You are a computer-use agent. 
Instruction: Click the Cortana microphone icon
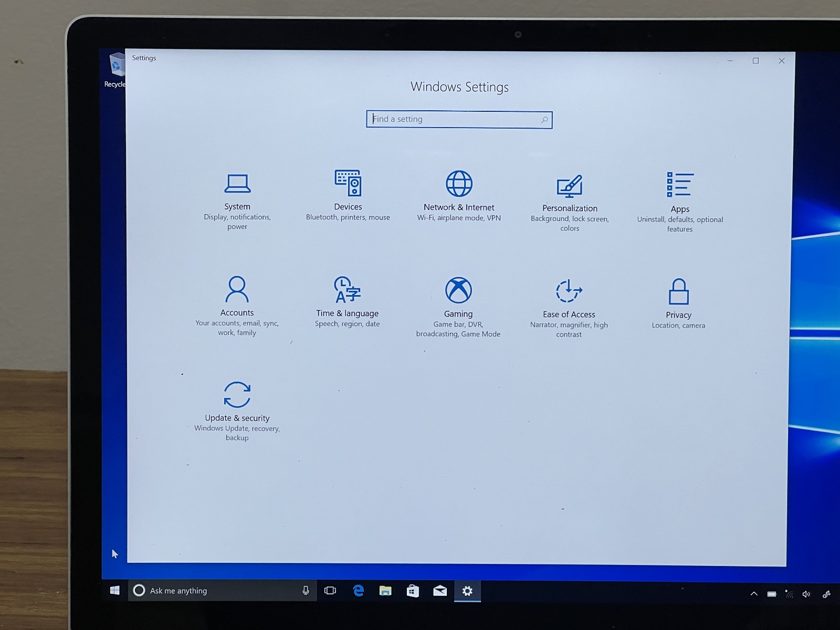(306, 591)
